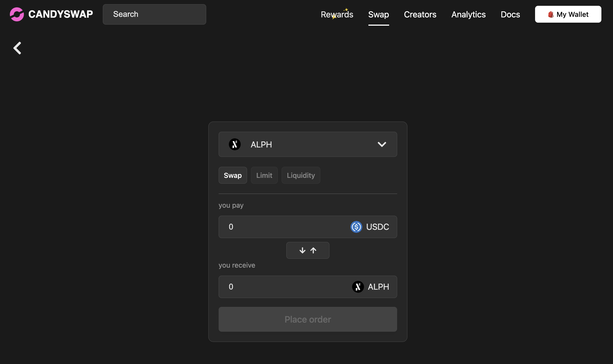Go back using the left chevron arrow
This screenshot has height=364, width=613.
(17, 48)
